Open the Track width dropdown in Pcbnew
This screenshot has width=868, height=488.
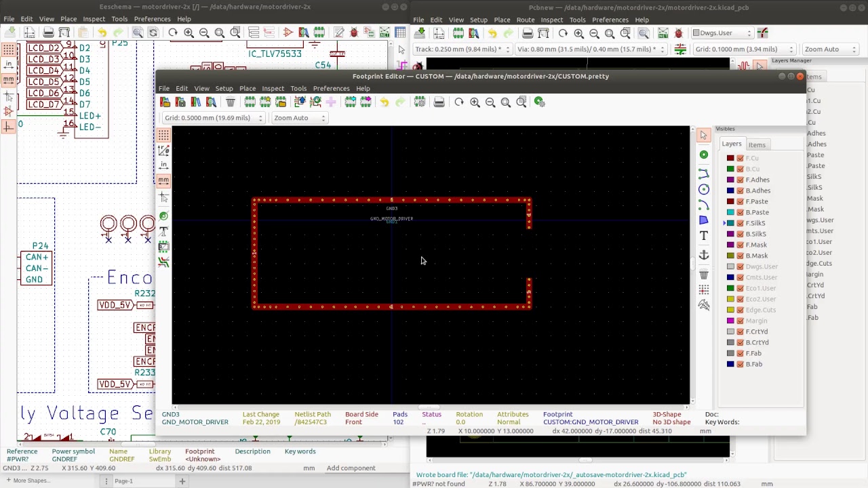(462, 49)
